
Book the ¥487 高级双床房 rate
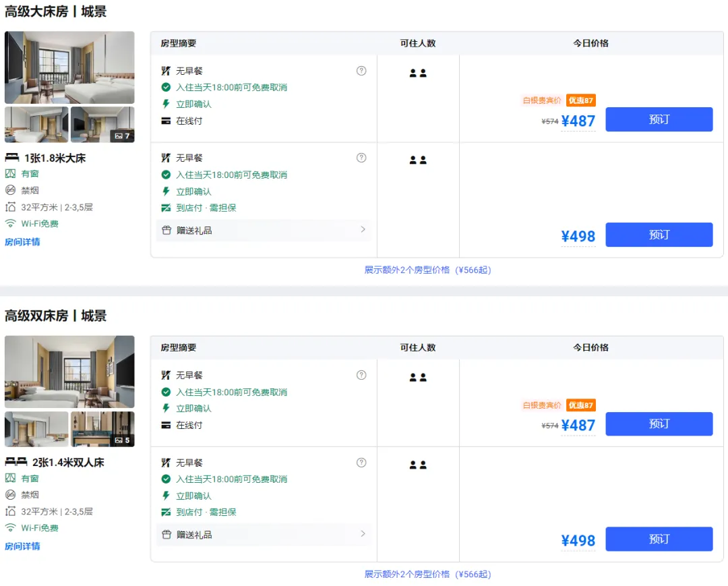pos(659,424)
